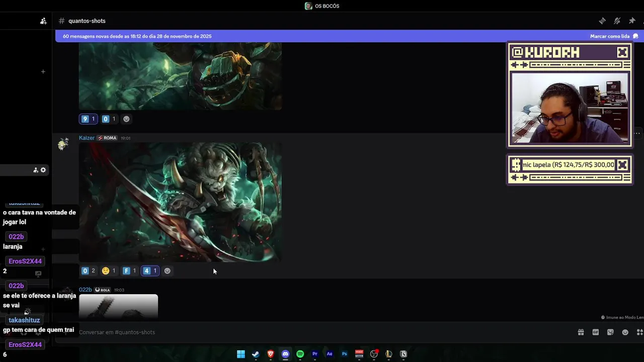This screenshot has width=644, height=362.
Task: Open Spotify from taskbar
Action: pos(300,354)
